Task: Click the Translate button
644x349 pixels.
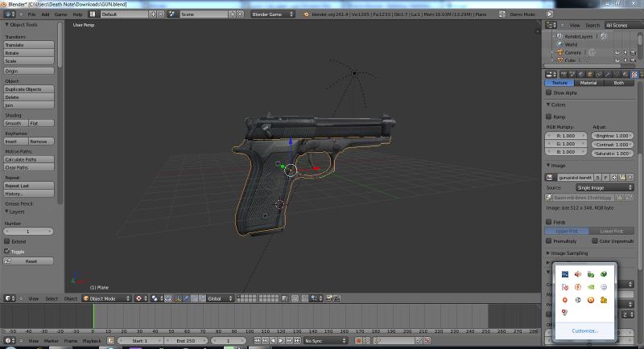Action: (x=29, y=45)
